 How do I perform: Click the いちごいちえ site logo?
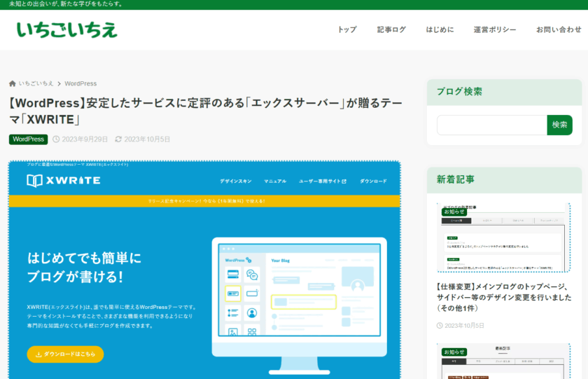[x=66, y=30]
